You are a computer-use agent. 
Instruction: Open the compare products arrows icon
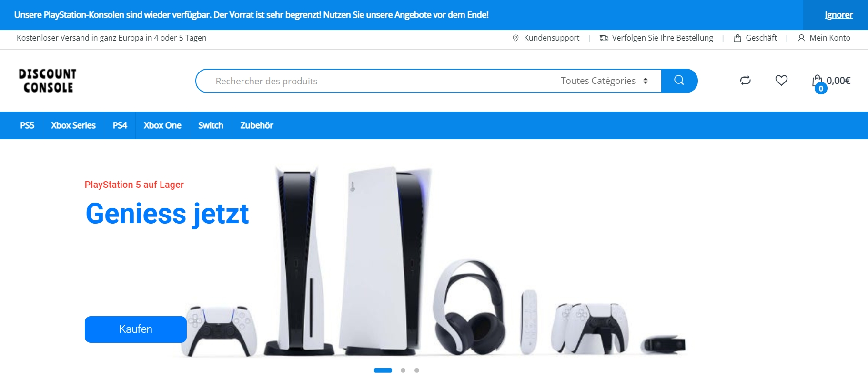coord(746,81)
